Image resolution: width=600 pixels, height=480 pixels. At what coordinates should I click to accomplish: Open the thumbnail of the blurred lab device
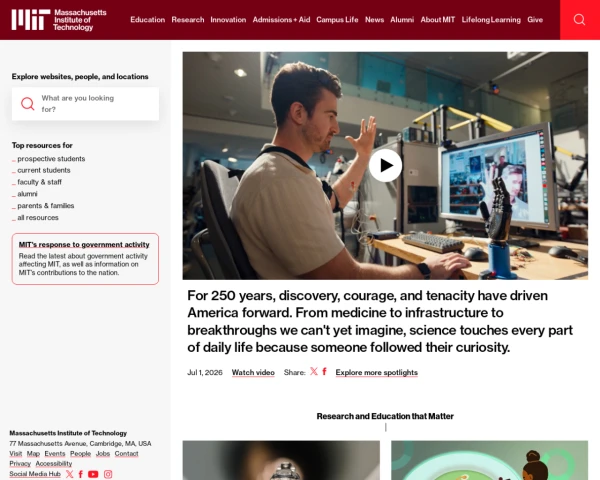[281, 460]
